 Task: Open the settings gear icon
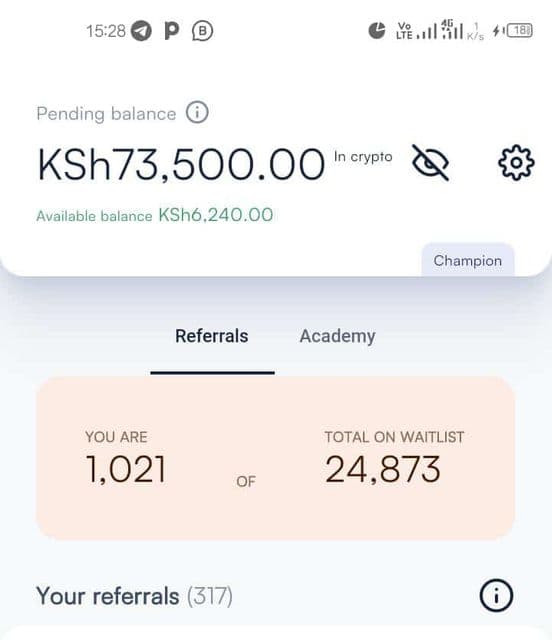[516, 162]
